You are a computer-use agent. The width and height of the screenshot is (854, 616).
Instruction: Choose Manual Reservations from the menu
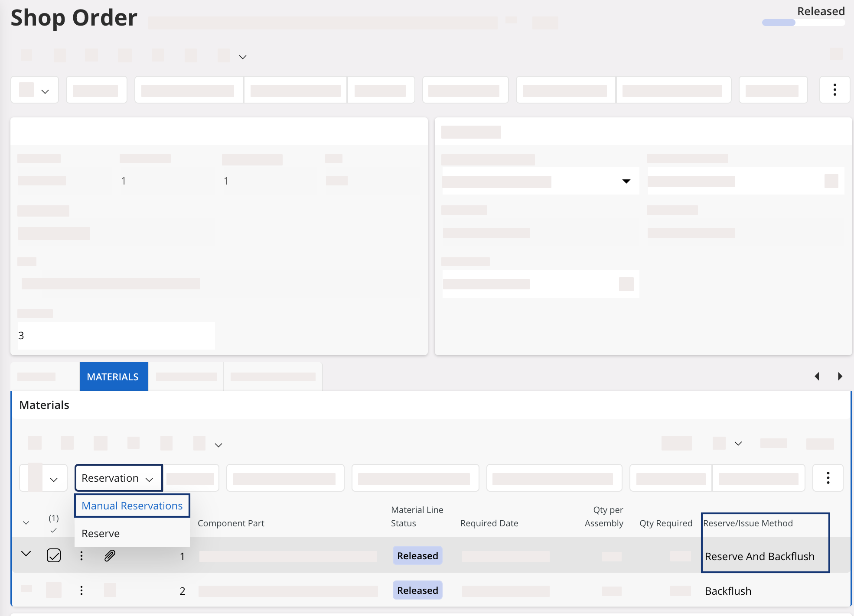click(x=132, y=506)
